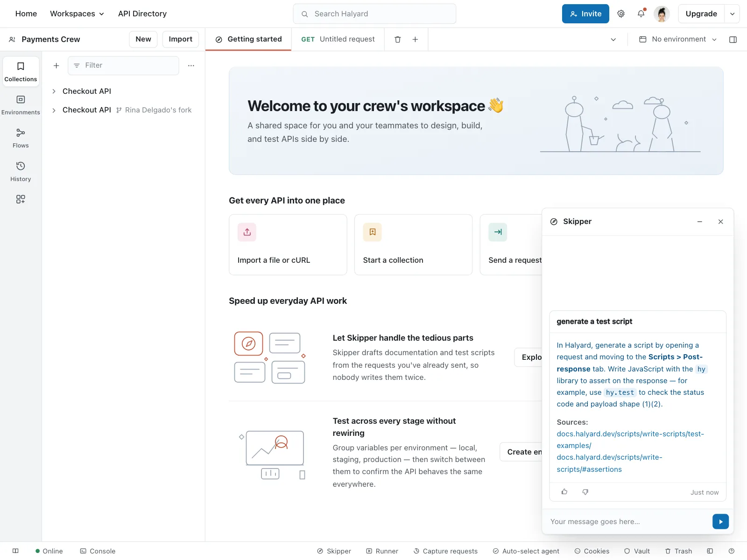Click the Online connection status

coord(49,551)
